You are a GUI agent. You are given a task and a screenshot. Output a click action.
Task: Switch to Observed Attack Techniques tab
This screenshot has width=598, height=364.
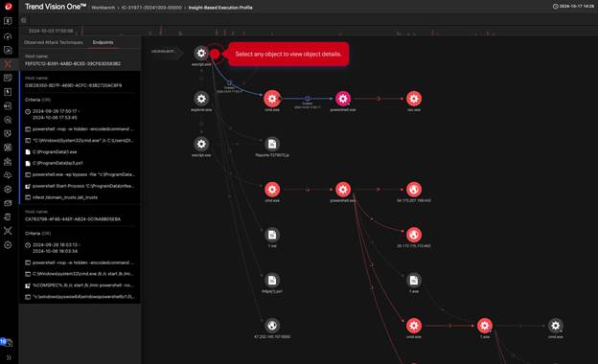[x=54, y=42]
